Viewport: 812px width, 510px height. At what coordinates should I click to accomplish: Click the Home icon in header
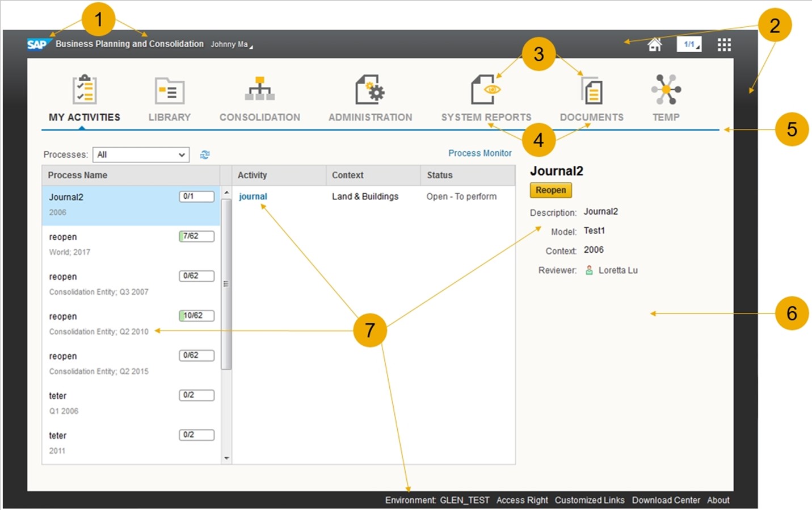point(654,45)
